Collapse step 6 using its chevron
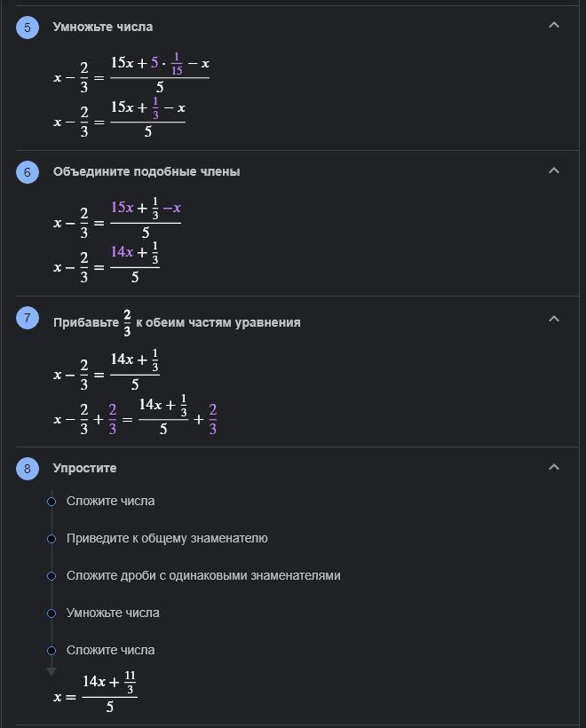The image size is (586, 728). [x=554, y=170]
